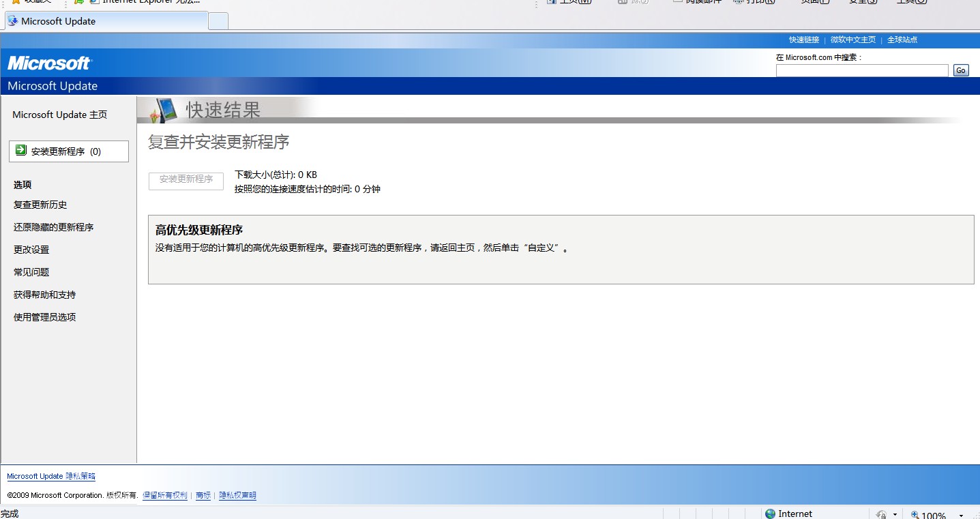Click the 下载大小(总计): 0 KB text
Screen dimensions: 980x519
coord(276,175)
